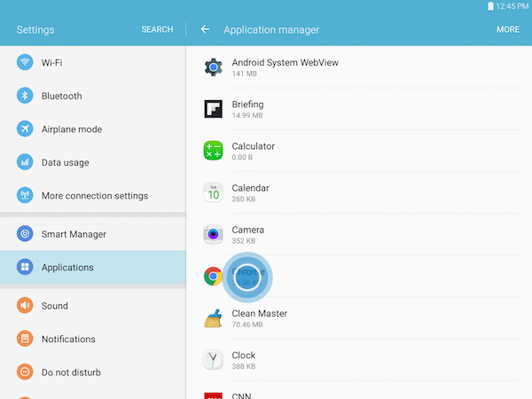Open Calculator app info
This screenshot has width=532, height=399.
click(359, 151)
